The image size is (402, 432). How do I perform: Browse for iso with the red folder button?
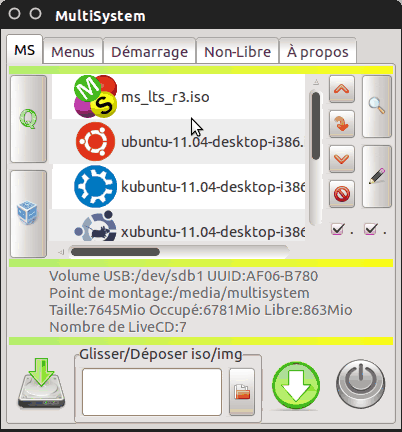(242, 392)
